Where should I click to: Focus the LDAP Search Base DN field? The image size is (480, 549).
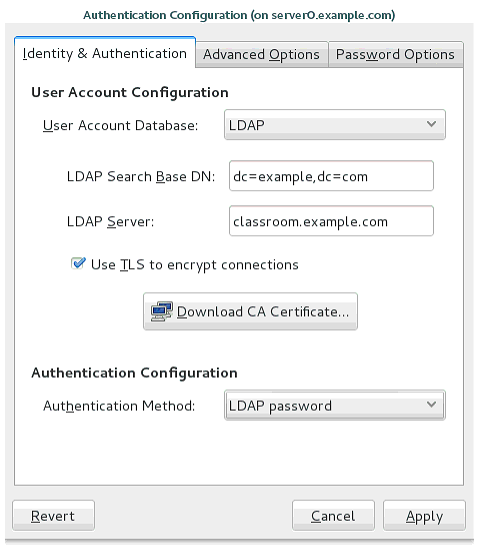(331, 176)
